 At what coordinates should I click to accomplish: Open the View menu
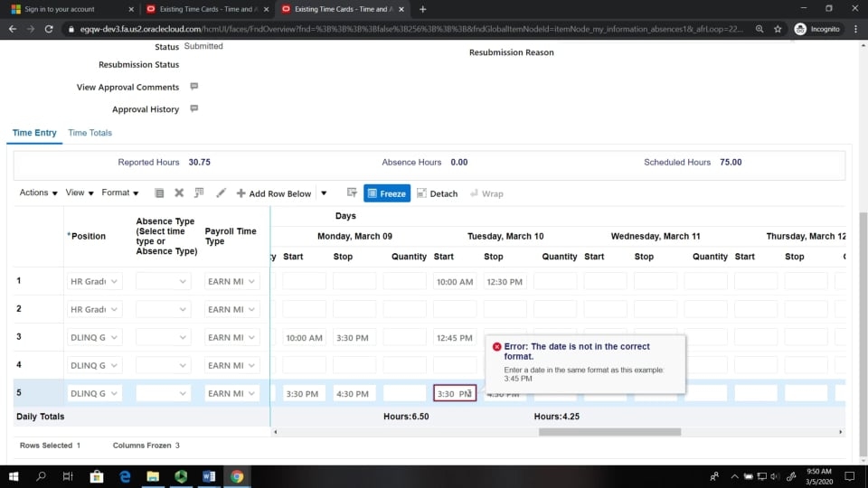[x=80, y=192]
